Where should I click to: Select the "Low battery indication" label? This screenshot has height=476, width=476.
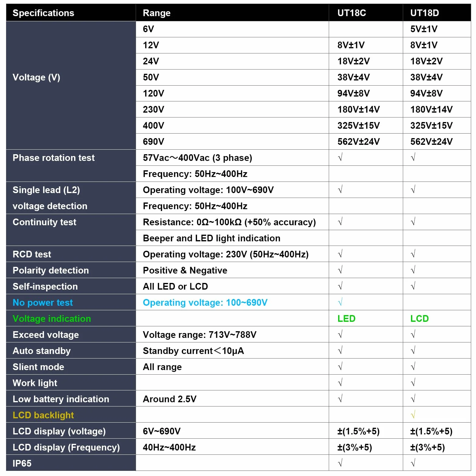[61, 399]
